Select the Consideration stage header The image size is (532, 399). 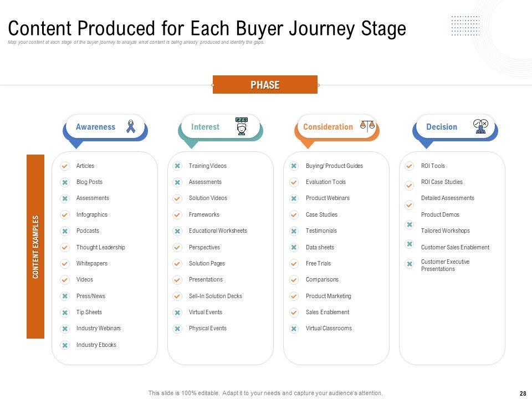point(328,127)
